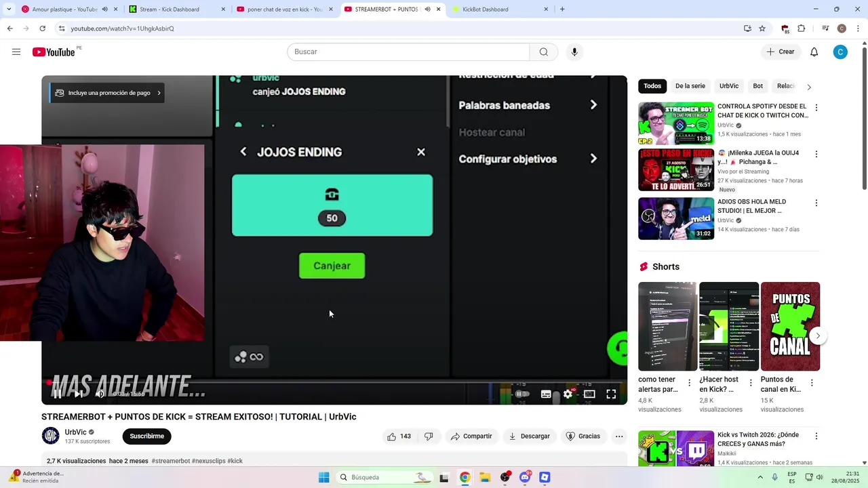Switch to theater mode
This screenshot has width=868, height=488.
click(x=589, y=394)
